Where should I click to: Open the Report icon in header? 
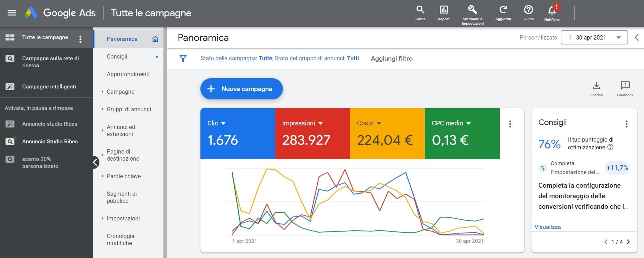tap(444, 10)
